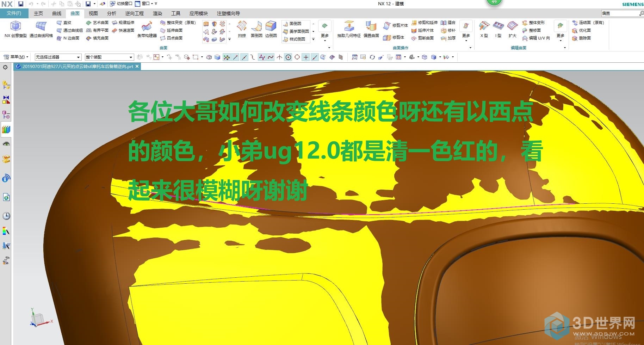Open the Part Navigator sidebar icon
This screenshot has width=644, height=345.
6,115
